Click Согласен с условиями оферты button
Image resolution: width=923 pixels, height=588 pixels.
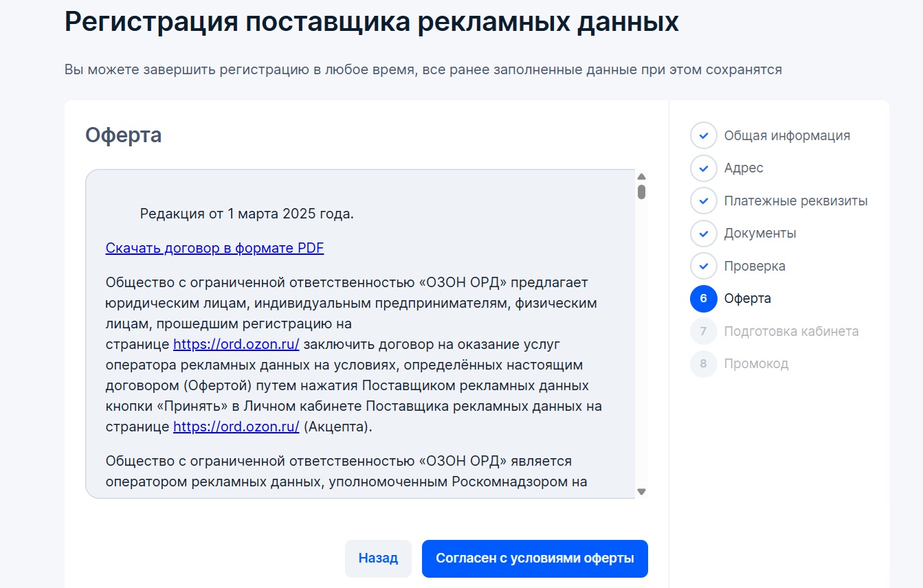pyautogui.click(x=535, y=558)
